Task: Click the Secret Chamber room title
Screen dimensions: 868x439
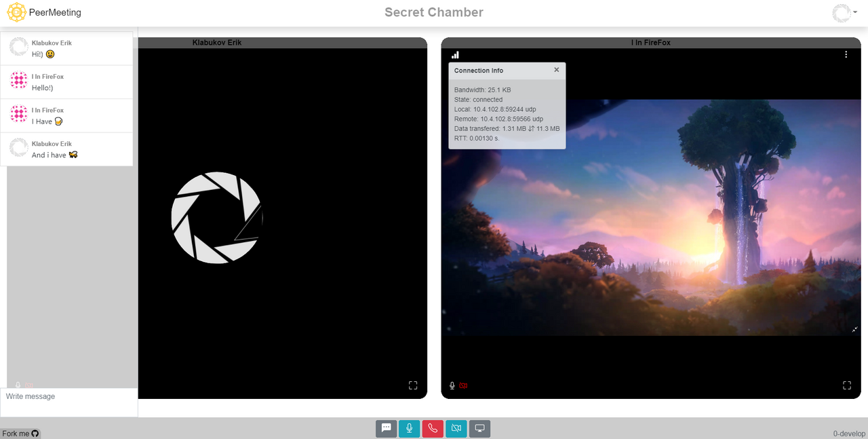Action: pyautogui.click(x=434, y=12)
